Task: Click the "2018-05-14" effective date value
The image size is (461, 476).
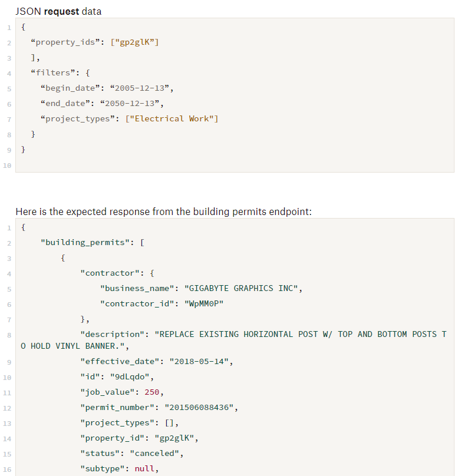Action: pyautogui.click(x=201, y=361)
